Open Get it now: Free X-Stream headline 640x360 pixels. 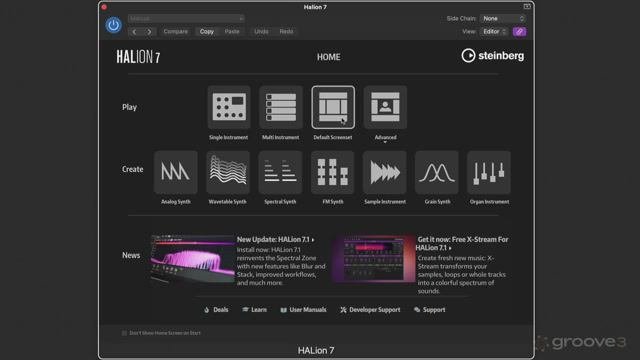(462, 244)
